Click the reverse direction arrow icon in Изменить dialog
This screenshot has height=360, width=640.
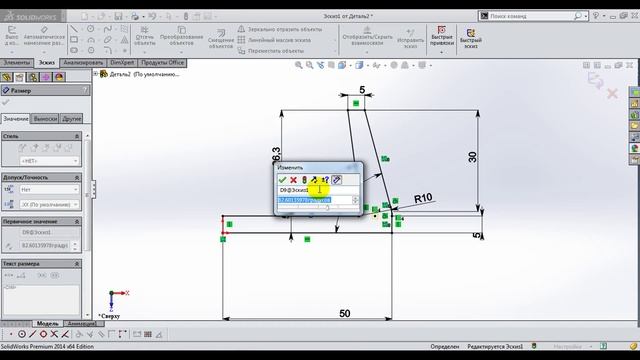coord(314,180)
